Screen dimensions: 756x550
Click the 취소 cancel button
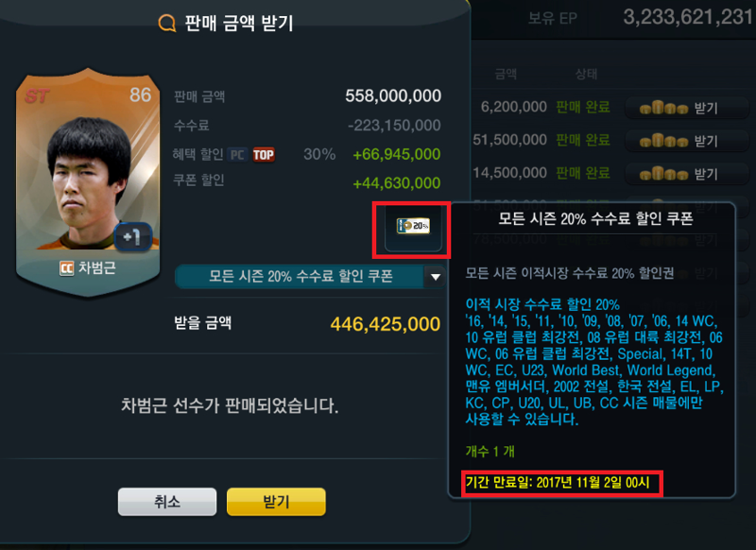tap(167, 502)
